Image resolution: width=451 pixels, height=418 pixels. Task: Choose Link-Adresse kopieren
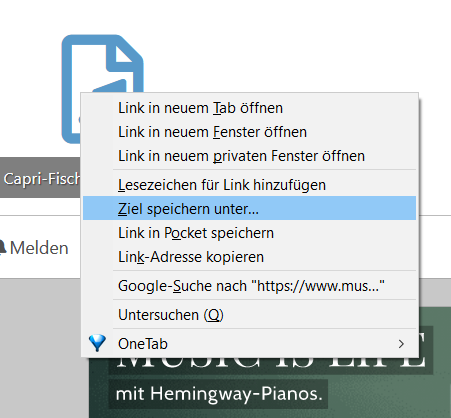[250, 257]
